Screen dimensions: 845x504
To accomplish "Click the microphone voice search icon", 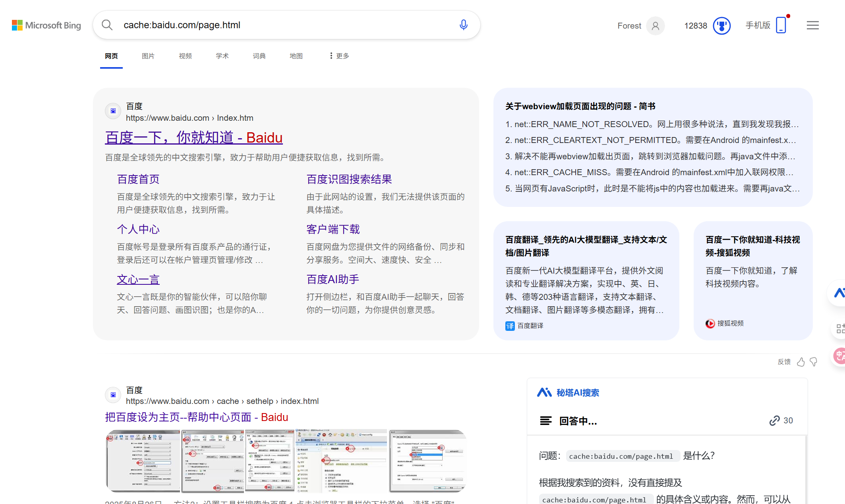I will [x=463, y=25].
